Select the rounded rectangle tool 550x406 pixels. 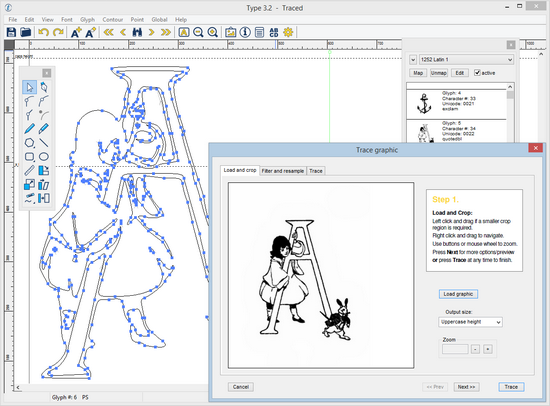pyautogui.click(x=29, y=157)
